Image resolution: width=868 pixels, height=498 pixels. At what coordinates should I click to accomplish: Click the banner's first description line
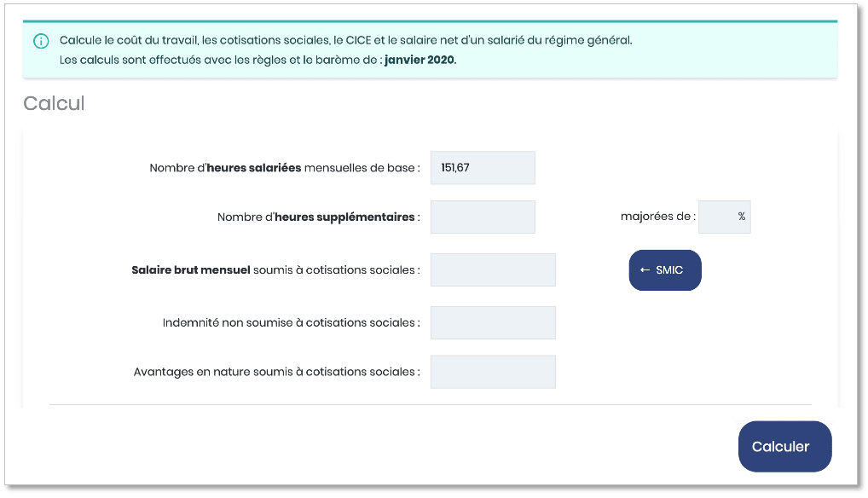pos(346,40)
